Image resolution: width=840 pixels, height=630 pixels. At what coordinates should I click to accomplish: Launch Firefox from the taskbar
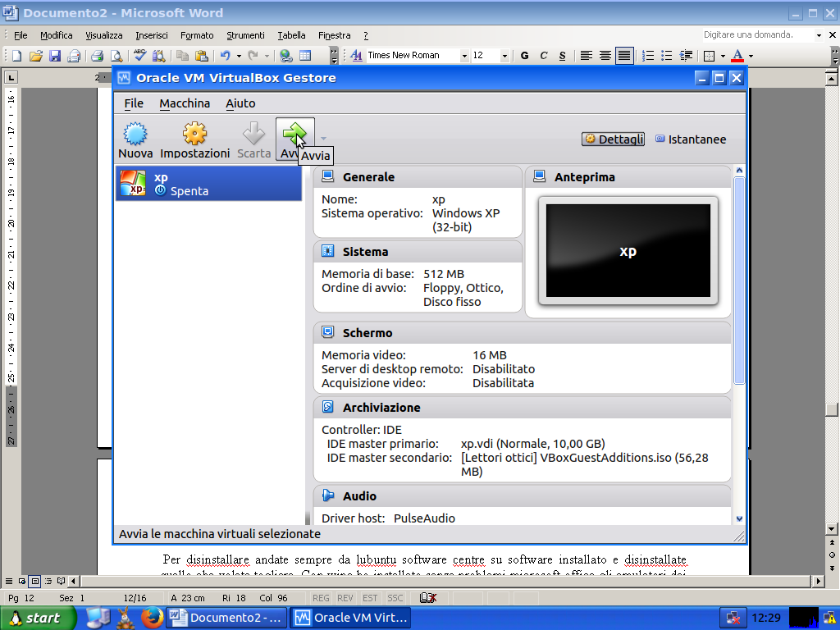coord(150,617)
